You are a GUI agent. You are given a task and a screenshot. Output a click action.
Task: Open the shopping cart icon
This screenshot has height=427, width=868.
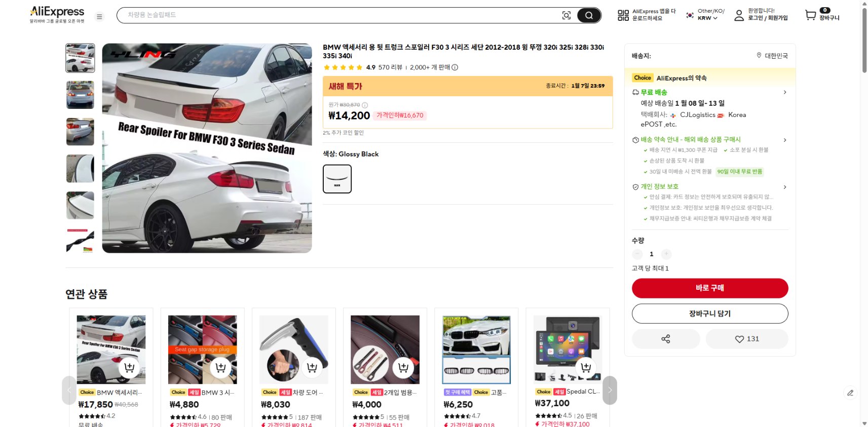click(x=811, y=15)
